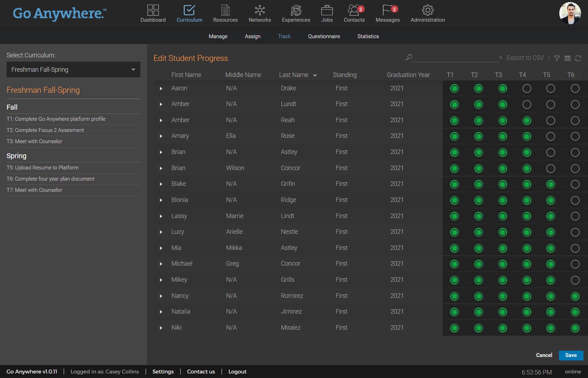588x378 pixels.
Task: Toggle T5 for Brian Concor
Action: (x=551, y=168)
